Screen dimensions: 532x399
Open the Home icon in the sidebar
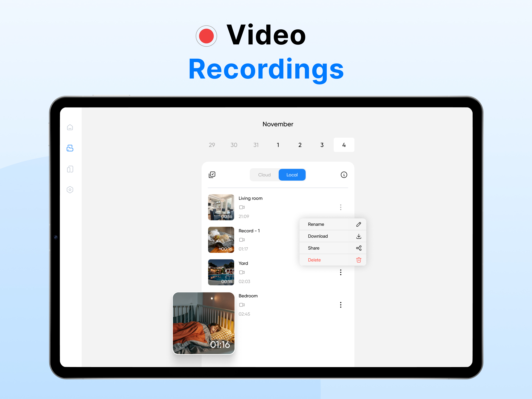[x=70, y=127]
